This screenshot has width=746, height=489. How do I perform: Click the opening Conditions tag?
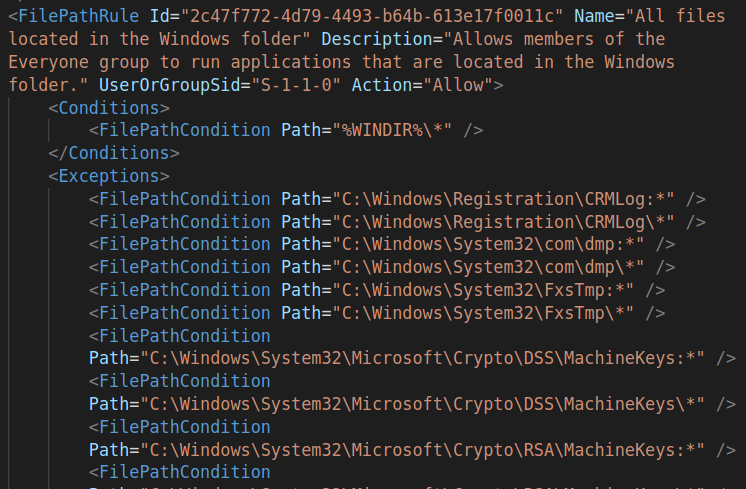point(109,108)
